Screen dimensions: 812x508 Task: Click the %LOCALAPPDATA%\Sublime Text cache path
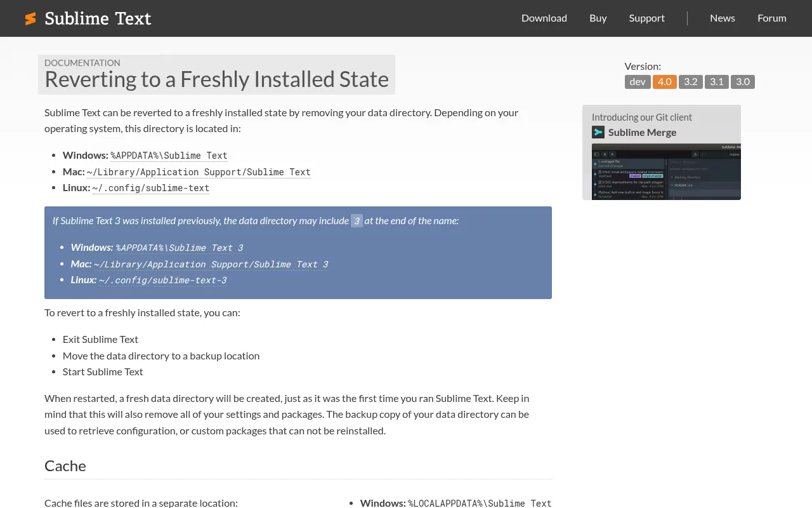(x=480, y=503)
